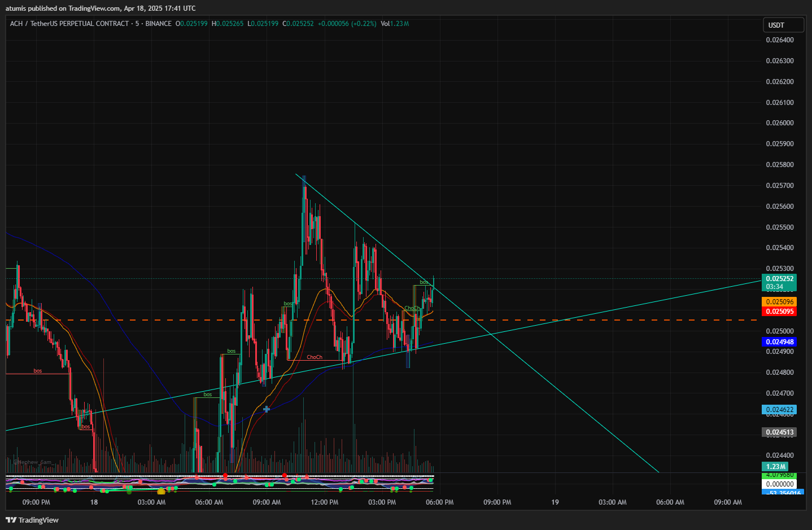The height and width of the screenshot is (530, 812).
Task: Click the gray price tag 0.024513
Action: pos(779,432)
